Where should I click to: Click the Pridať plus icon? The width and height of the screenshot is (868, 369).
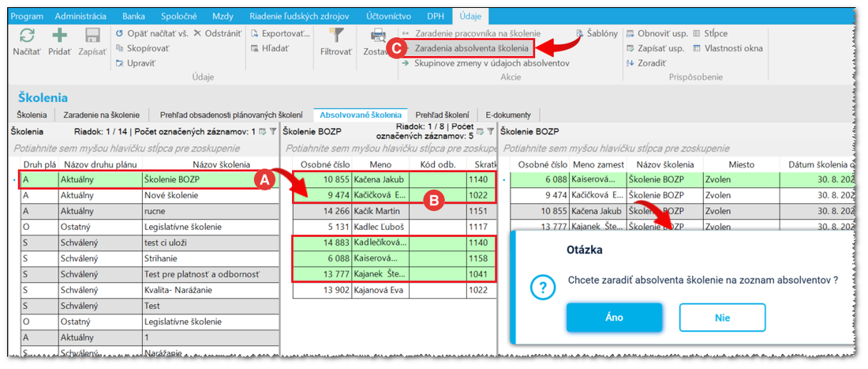click(59, 36)
